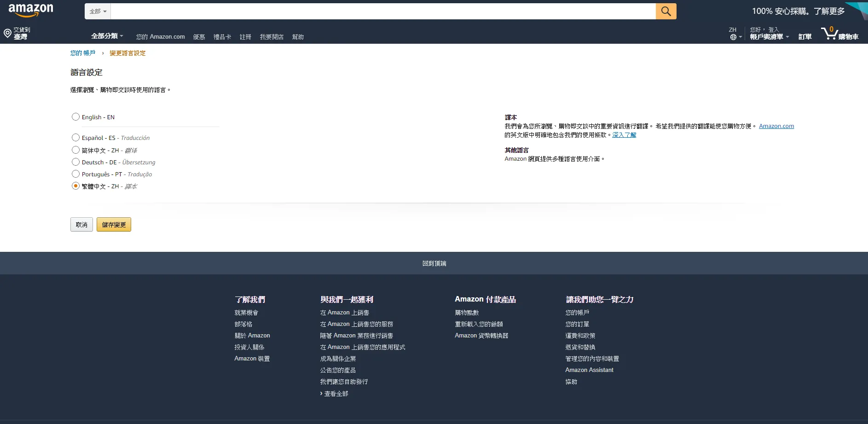
Task: Open footer link 您的帳戶
Action: pos(578,313)
